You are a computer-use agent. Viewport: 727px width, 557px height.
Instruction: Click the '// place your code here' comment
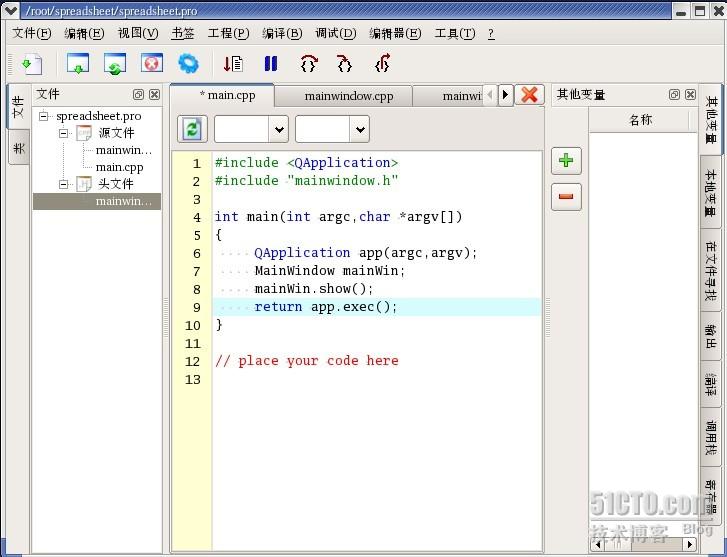tap(306, 361)
